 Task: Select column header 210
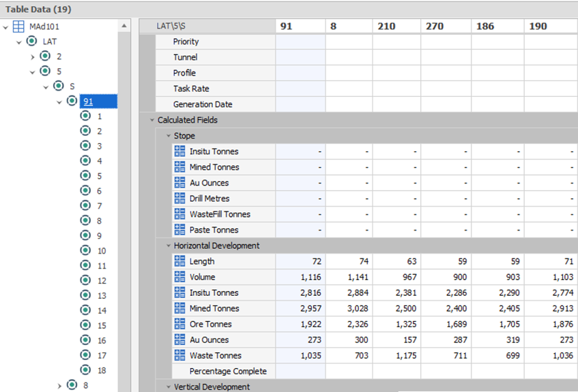396,26
